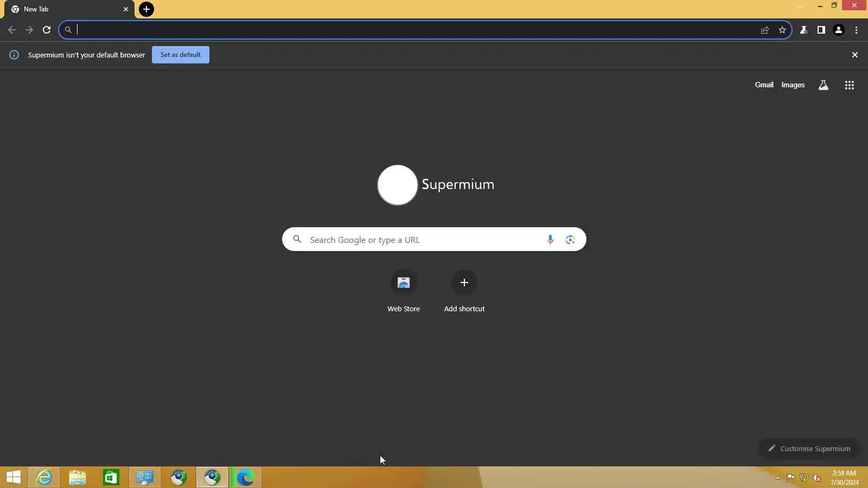Bookmark this tab with the star icon

pyautogui.click(x=782, y=30)
